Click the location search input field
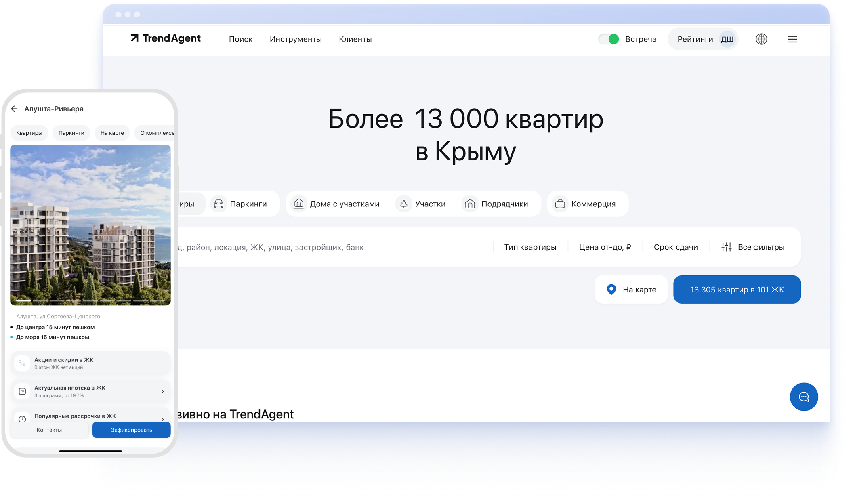Screen dimensions: 853x504 point(323,247)
